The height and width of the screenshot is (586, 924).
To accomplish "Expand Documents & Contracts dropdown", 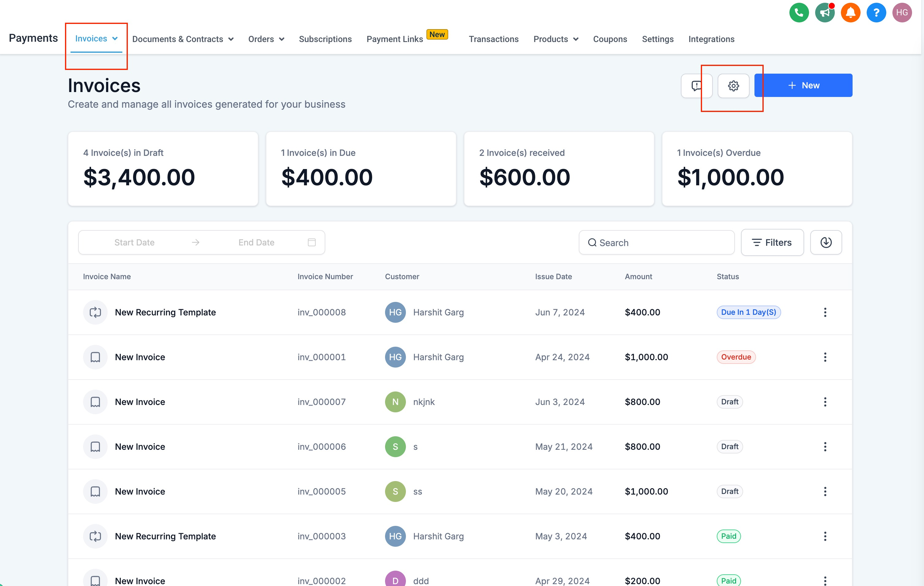I will tap(183, 39).
